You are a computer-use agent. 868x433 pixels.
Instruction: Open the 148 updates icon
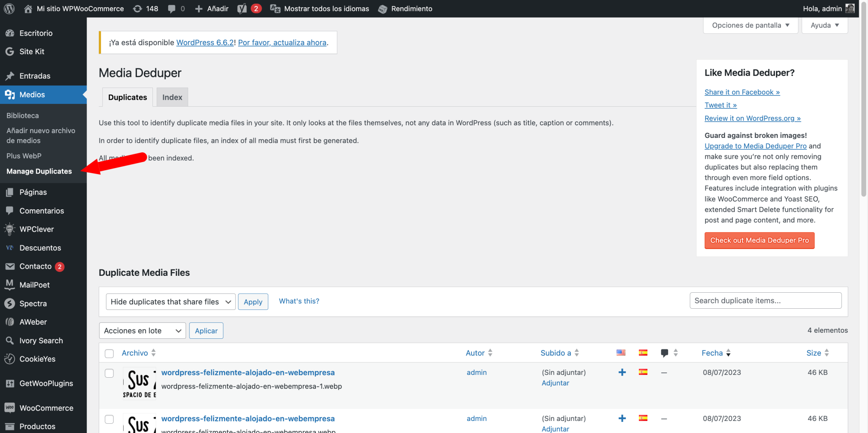click(x=138, y=9)
